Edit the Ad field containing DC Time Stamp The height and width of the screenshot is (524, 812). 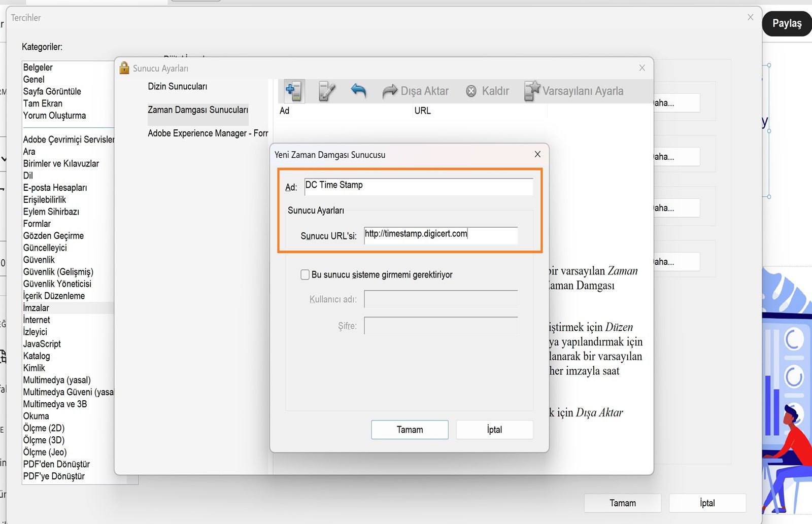(418, 186)
